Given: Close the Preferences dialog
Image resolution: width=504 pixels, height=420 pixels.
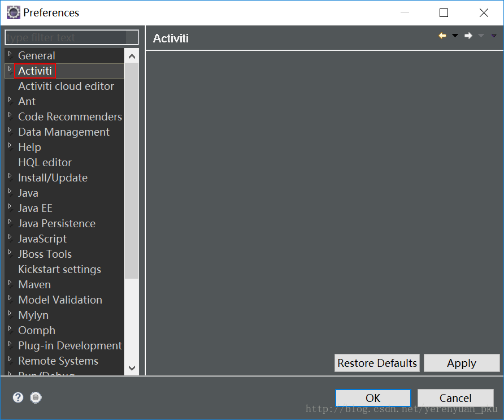Looking at the screenshot, I should [x=484, y=13].
